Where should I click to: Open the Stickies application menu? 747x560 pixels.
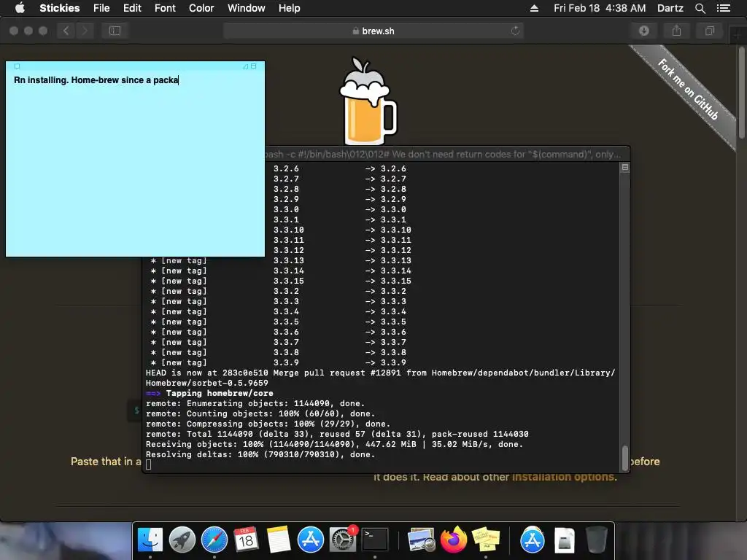click(60, 8)
